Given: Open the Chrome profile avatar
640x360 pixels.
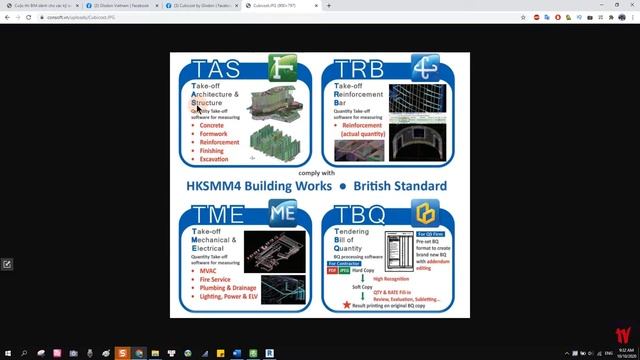Looking at the screenshot, I should point(622,18).
